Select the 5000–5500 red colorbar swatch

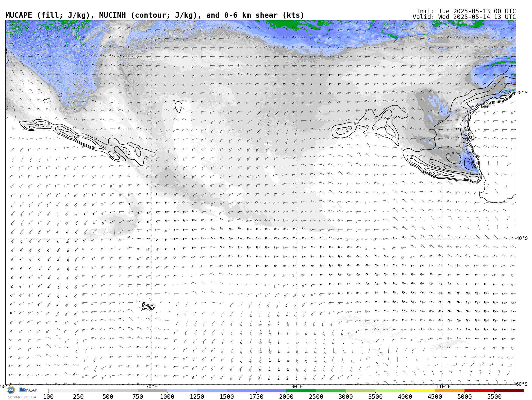(480, 391)
